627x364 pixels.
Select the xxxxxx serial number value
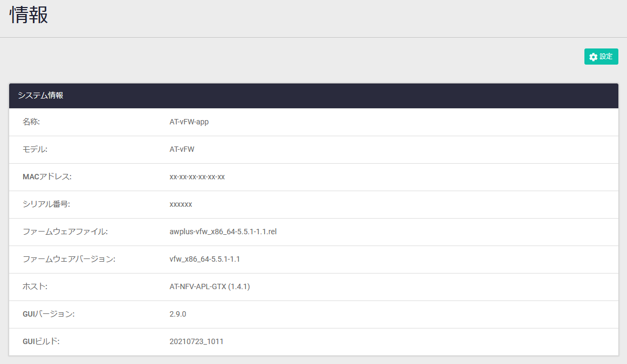[181, 204]
